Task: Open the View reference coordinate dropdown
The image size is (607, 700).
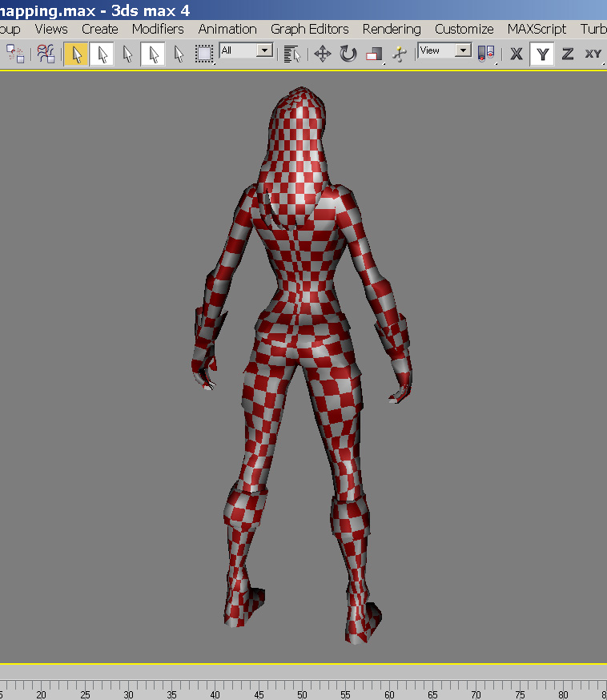Action: (463, 50)
